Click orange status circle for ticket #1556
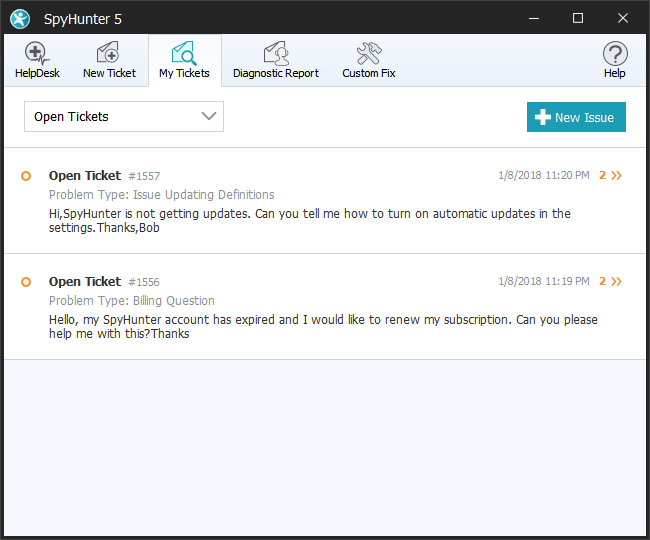Screen dimensions: 650x540 [26, 282]
